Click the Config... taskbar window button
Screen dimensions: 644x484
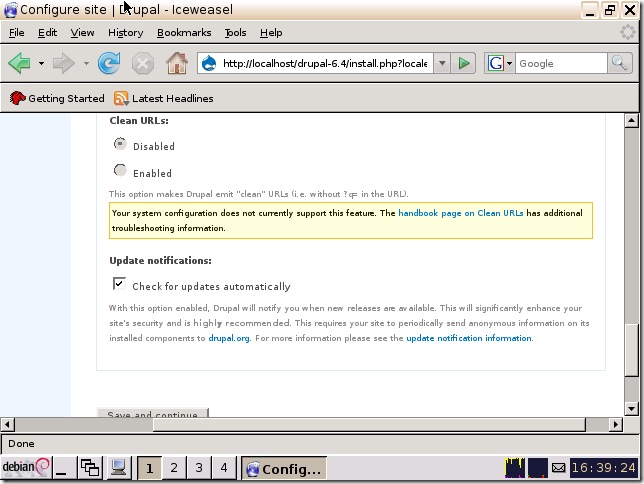coord(284,468)
